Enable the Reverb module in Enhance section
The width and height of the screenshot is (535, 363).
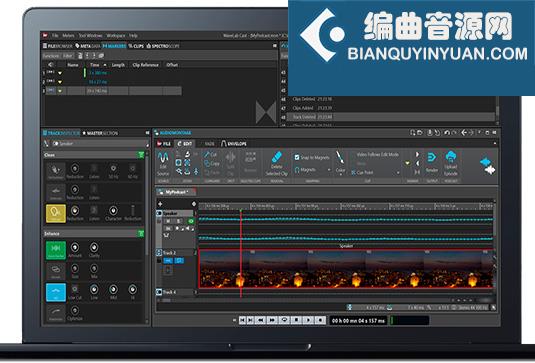tap(56, 271)
